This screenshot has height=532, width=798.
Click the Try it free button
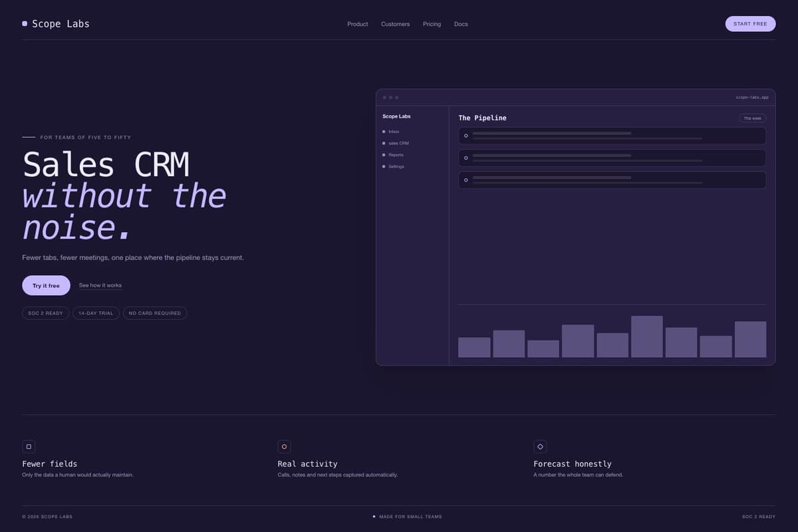(x=46, y=285)
